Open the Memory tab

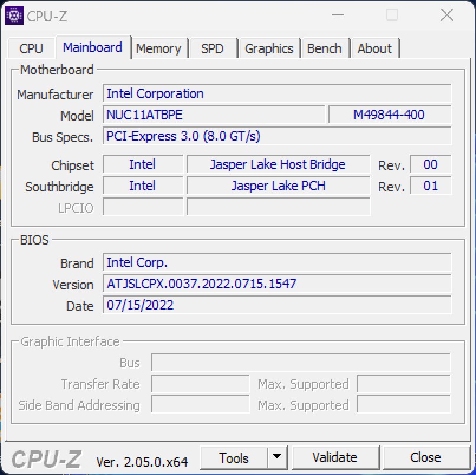158,48
